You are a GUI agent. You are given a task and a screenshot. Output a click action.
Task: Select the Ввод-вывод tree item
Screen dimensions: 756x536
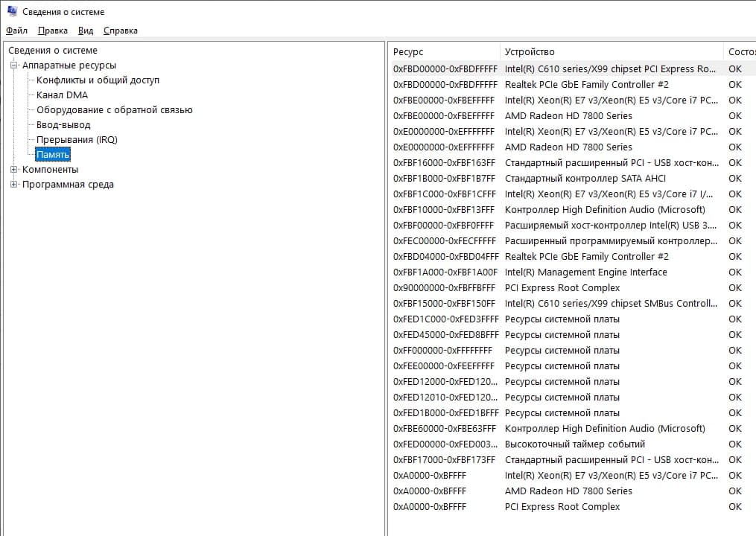click(63, 125)
